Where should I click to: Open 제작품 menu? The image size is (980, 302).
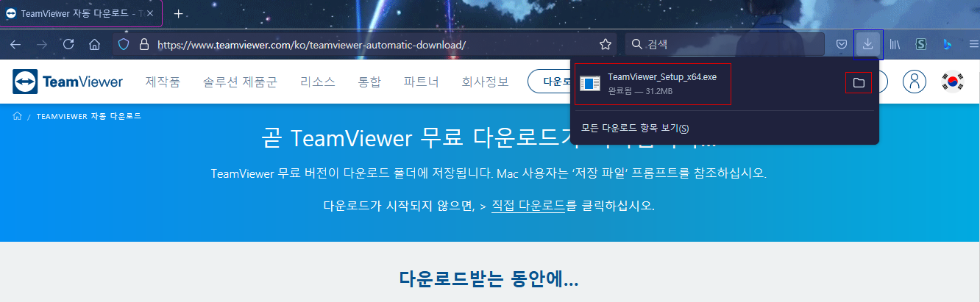coord(163,82)
